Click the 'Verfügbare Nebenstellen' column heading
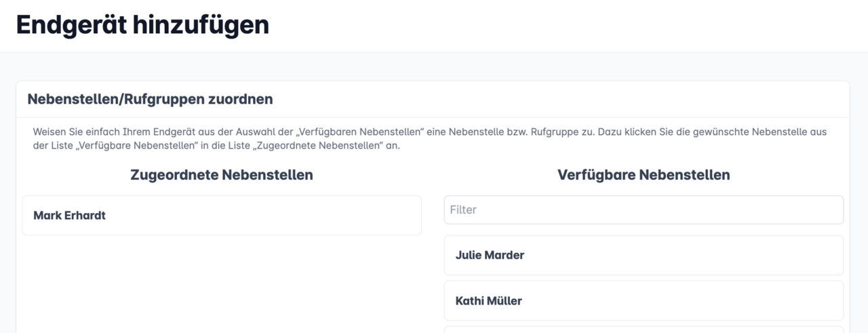The height and width of the screenshot is (333, 868). pos(643,175)
